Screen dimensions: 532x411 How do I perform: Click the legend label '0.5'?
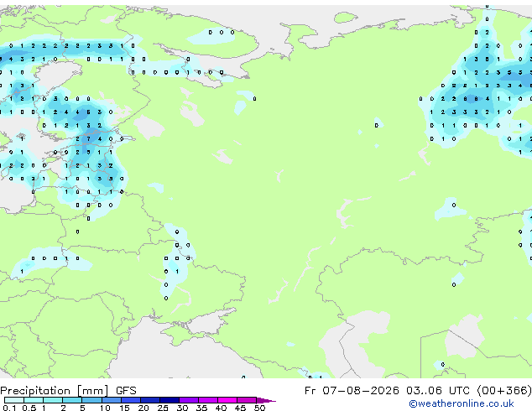pos(29,408)
